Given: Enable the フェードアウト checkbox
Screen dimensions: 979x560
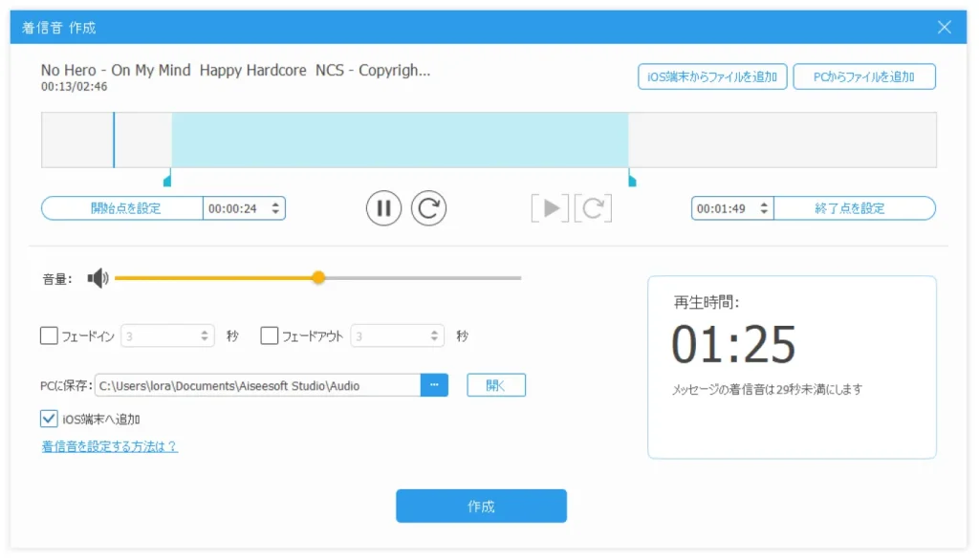Looking at the screenshot, I should tap(269, 335).
